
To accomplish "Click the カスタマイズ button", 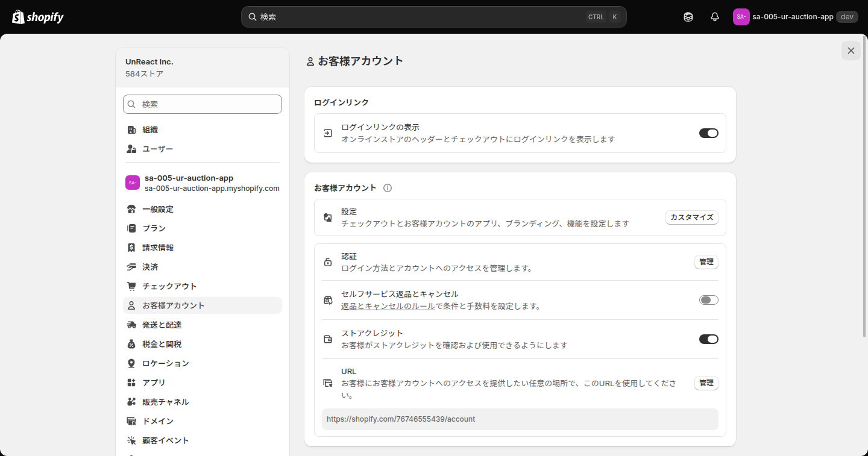I will 692,217.
